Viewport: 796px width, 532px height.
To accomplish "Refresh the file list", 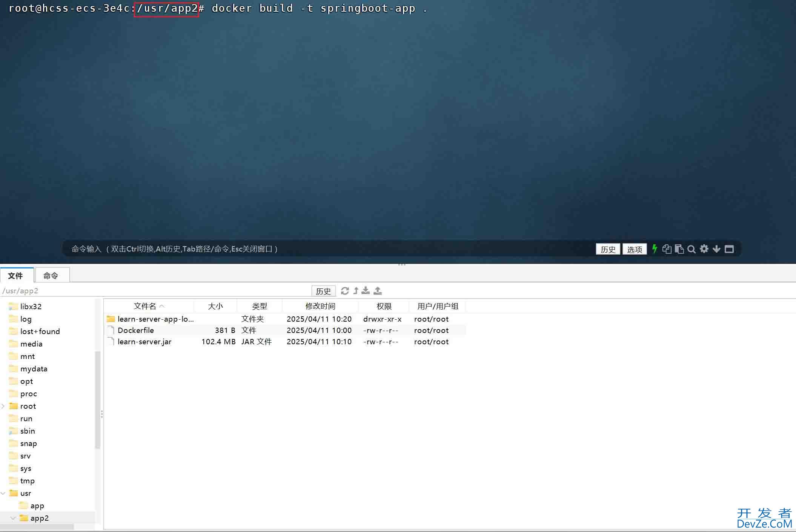I will [x=344, y=291].
